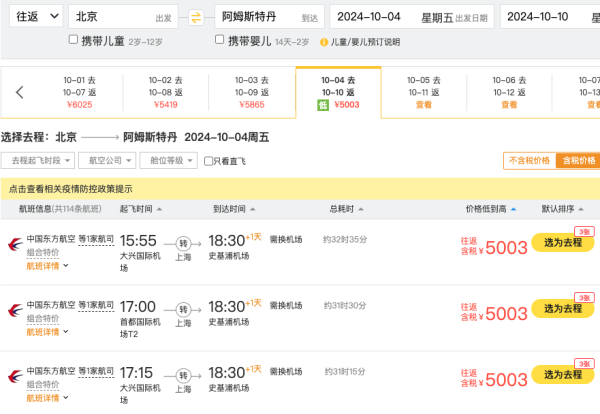Click 首都国际机场T2 airport text
This screenshot has width=600, height=414.
point(140,328)
